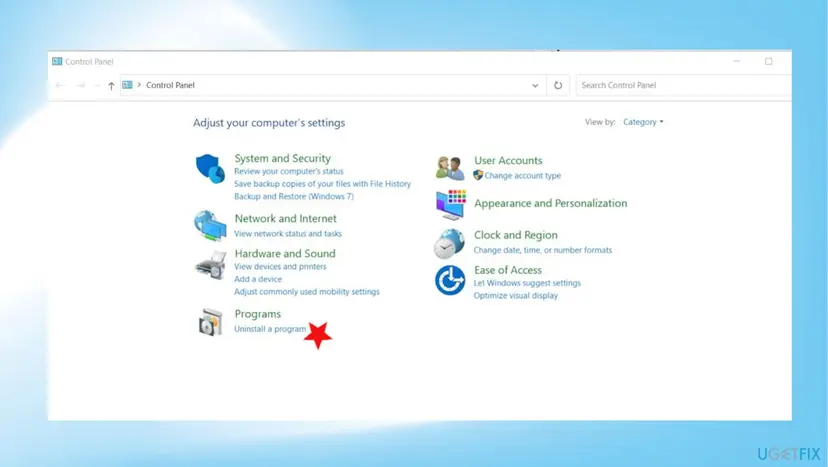Click the Ease of Access blue circle icon
828x467 pixels.
(x=450, y=280)
